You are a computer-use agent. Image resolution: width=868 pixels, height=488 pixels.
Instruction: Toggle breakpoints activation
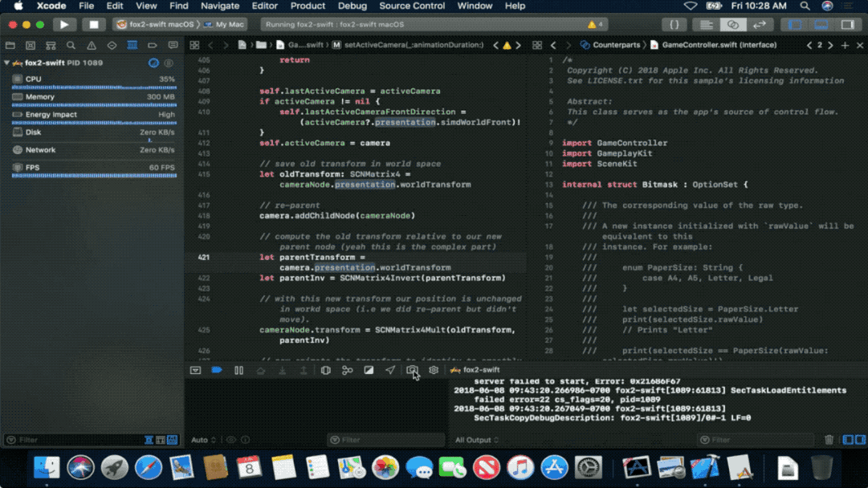(x=217, y=370)
